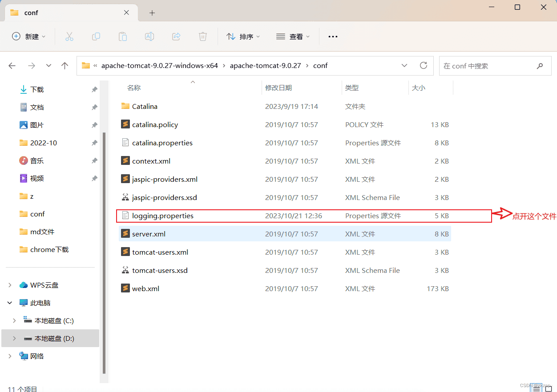
Task: Click the Cut scissors icon
Action: (x=69, y=36)
